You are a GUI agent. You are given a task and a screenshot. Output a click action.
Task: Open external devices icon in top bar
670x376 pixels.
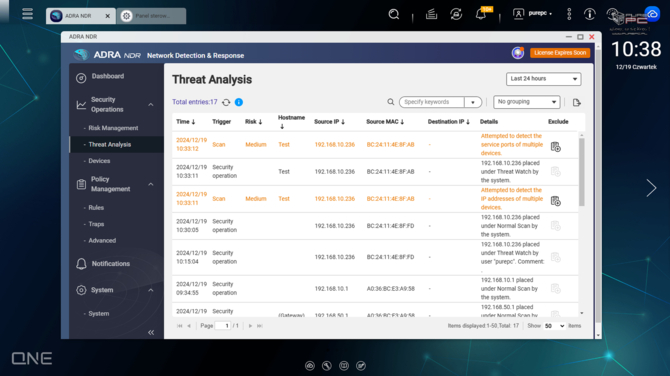tap(456, 14)
